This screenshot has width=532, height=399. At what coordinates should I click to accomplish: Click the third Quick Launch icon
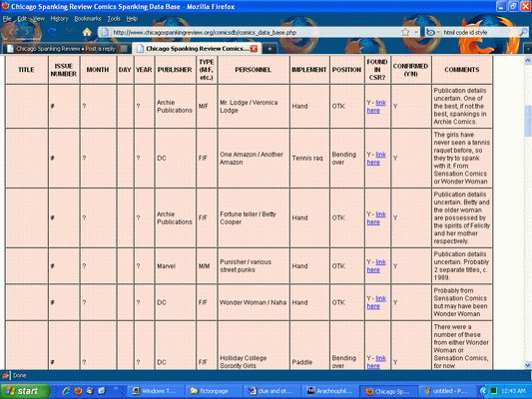[x=90, y=391]
